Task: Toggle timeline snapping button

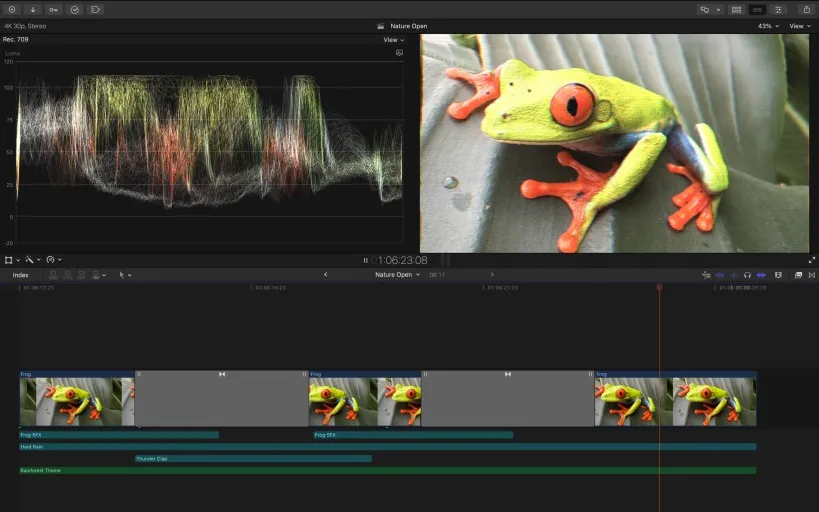Action: tap(706, 275)
